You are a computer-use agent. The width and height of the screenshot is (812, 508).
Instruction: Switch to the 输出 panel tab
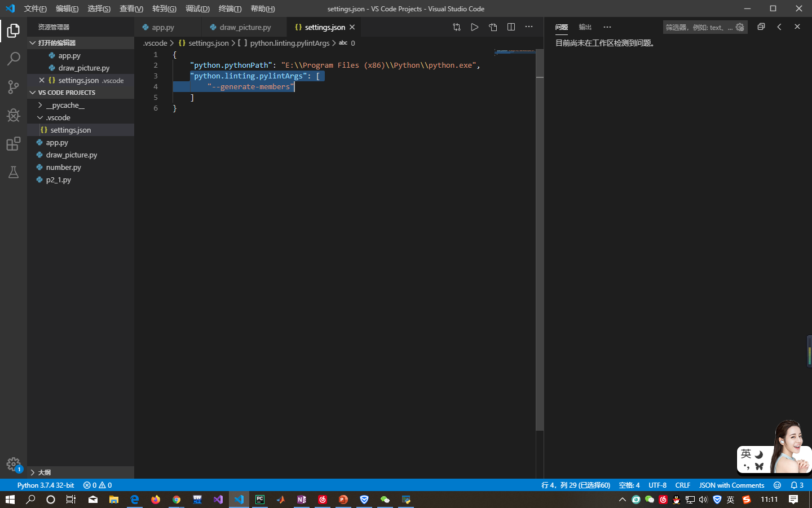(584, 27)
